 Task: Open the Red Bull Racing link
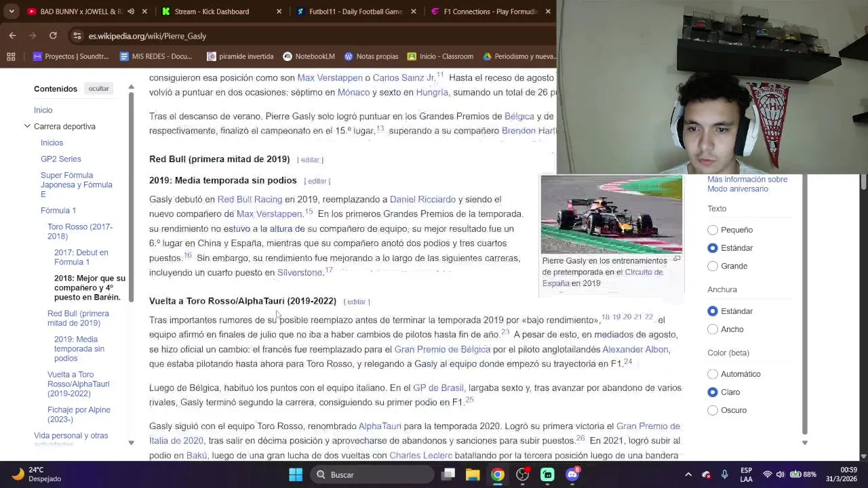250,199
